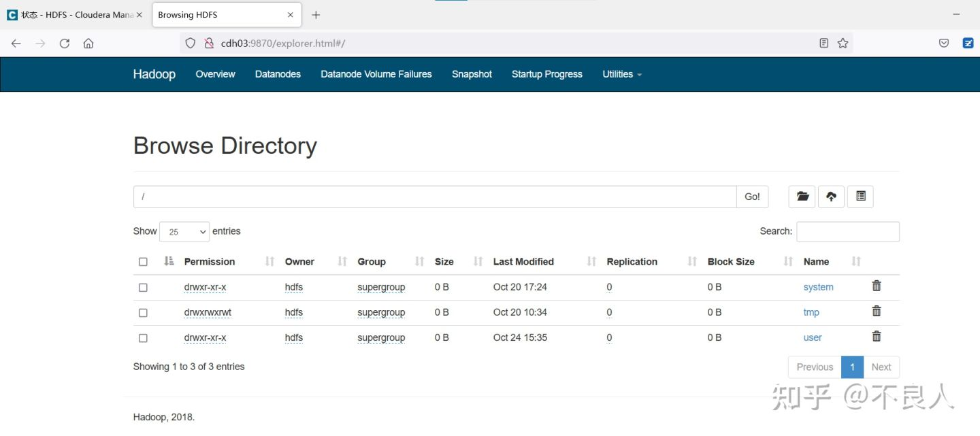Viewport: 980px width, 436px height.
Task: Check the checkbox for the system row
Action: click(x=143, y=288)
